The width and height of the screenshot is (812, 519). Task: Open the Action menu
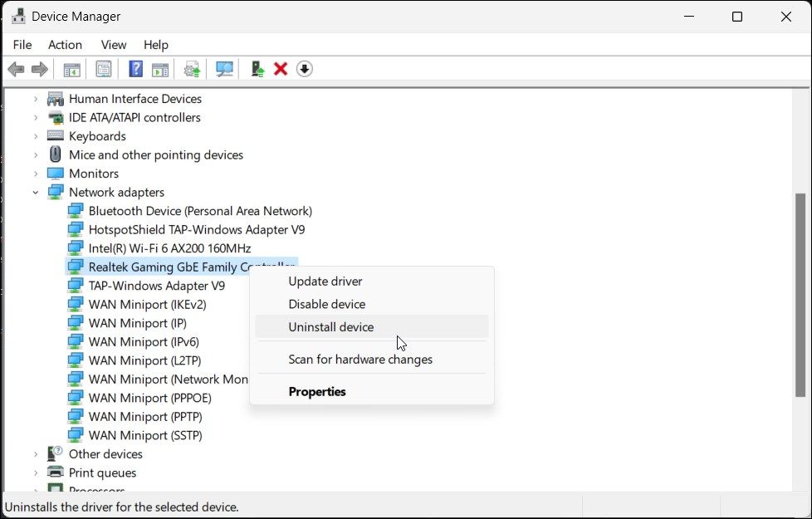click(65, 44)
